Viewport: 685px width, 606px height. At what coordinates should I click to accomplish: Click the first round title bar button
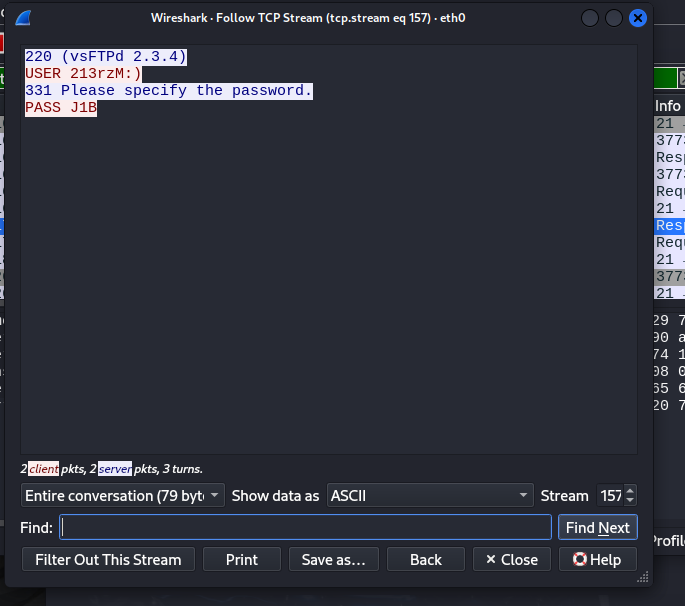(x=590, y=18)
